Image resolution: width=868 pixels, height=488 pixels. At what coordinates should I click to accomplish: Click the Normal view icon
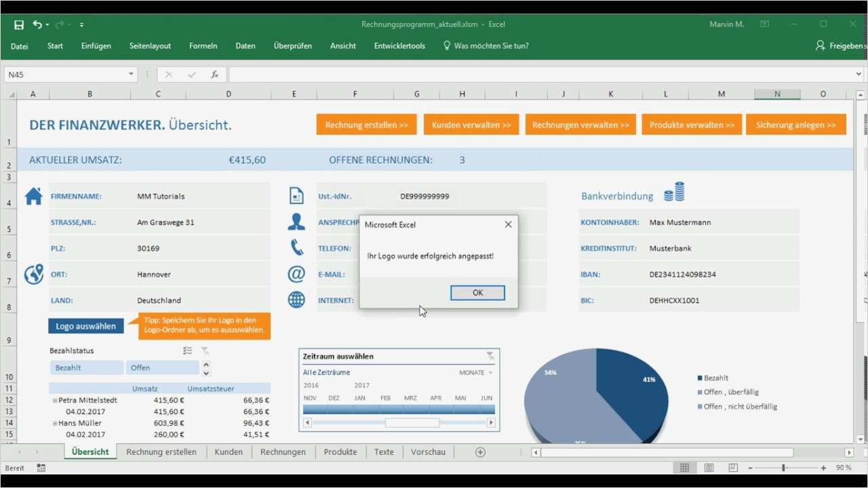684,467
